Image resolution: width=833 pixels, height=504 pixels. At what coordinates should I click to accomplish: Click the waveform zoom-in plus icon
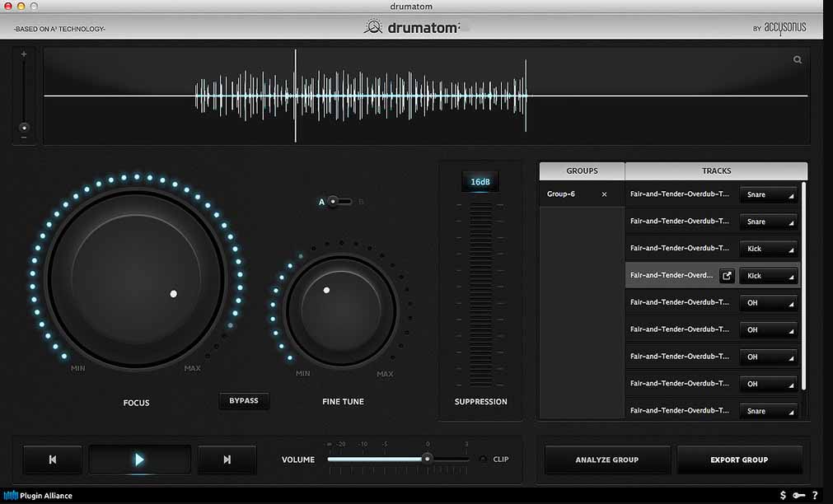tap(23, 54)
